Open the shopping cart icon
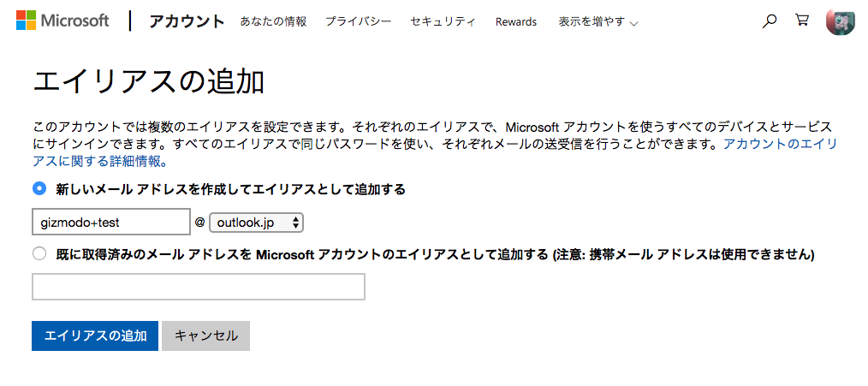The height and width of the screenshot is (386, 868). [801, 21]
